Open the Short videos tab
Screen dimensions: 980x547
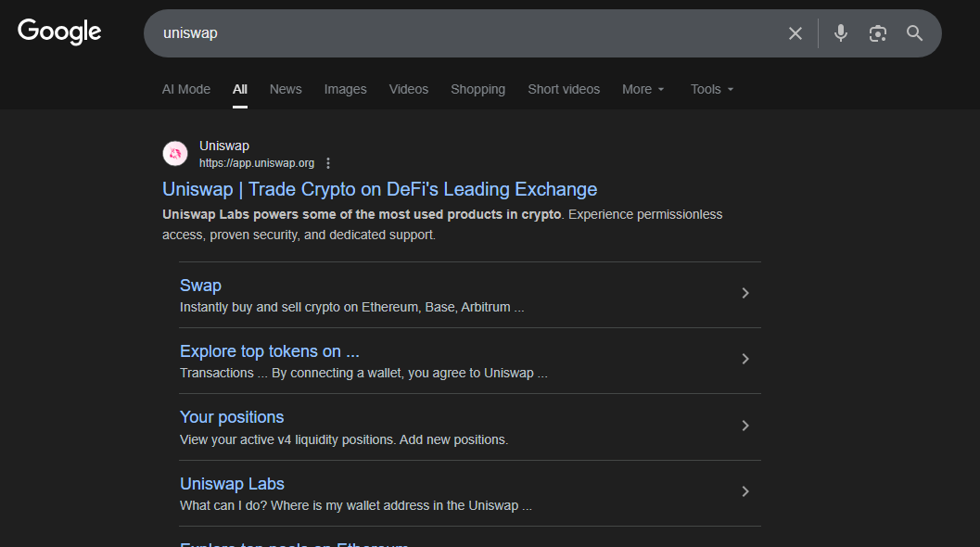(x=564, y=89)
